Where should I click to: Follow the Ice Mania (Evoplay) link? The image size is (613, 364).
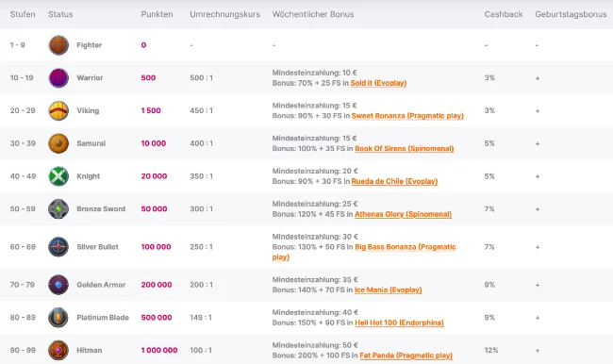point(389,290)
